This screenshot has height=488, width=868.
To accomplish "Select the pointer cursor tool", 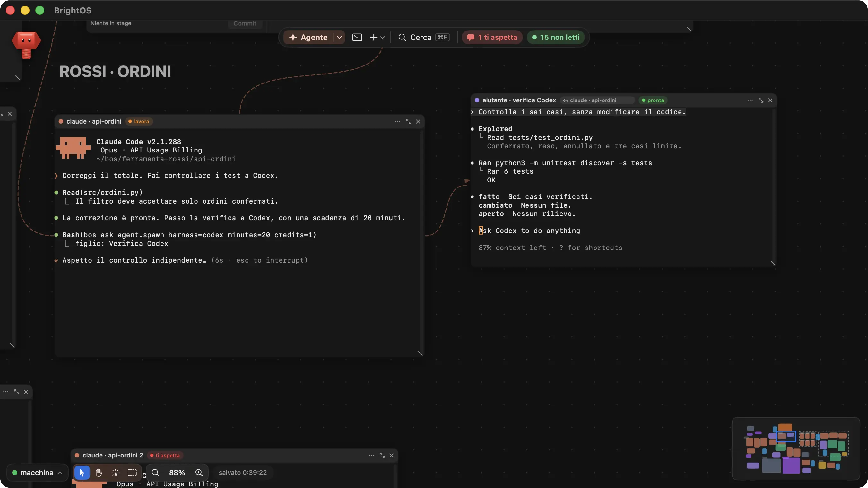I will click(x=82, y=473).
